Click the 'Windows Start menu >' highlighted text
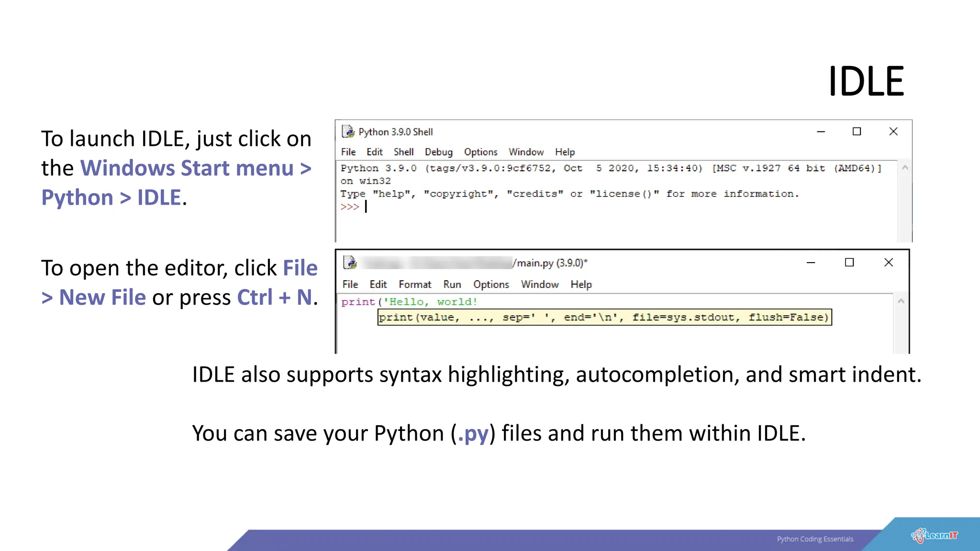This screenshot has height=551, width=980. click(x=196, y=168)
